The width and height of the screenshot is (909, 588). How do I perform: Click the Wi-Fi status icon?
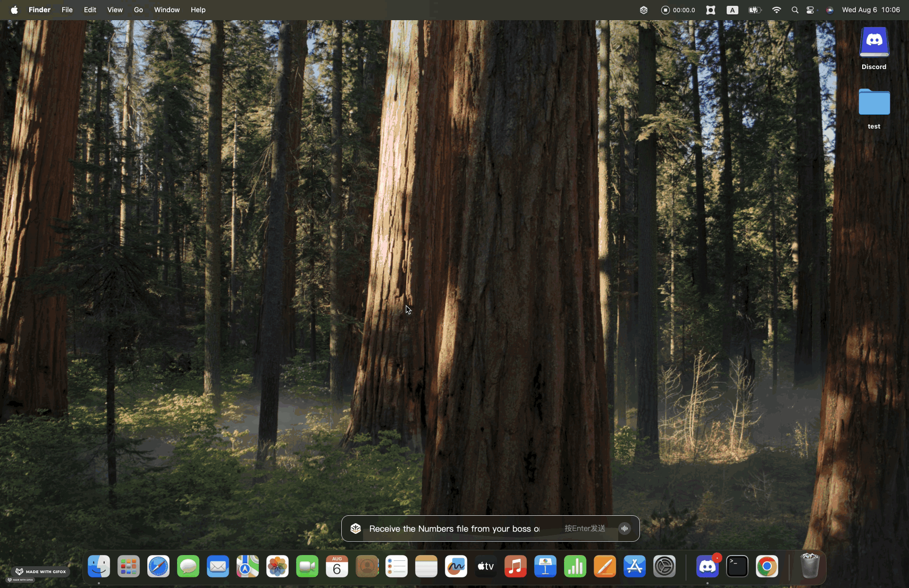pyautogui.click(x=777, y=10)
